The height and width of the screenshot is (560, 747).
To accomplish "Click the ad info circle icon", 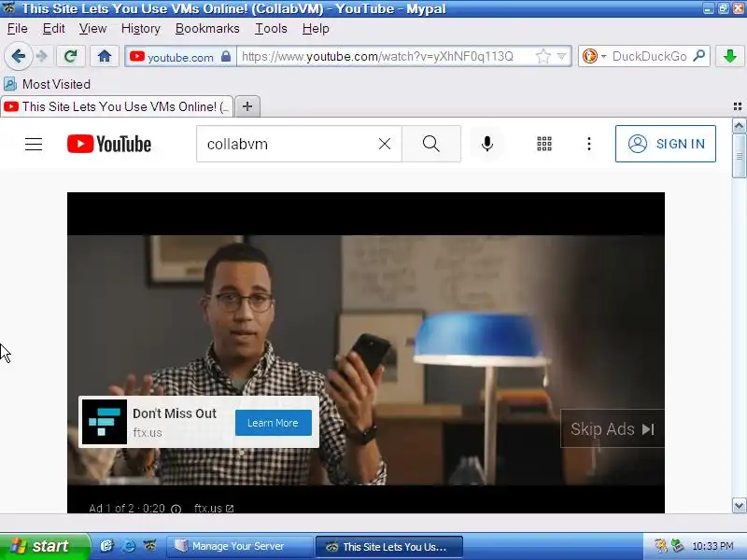I will pyautogui.click(x=176, y=509).
